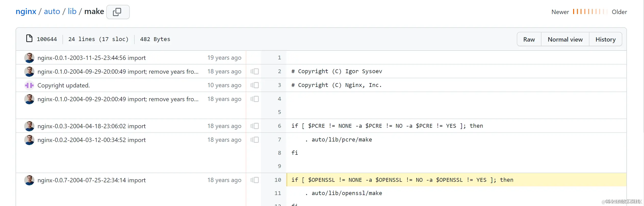The width and height of the screenshot is (644, 206).
Task: Select highlighted line number 10
Action: click(278, 180)
